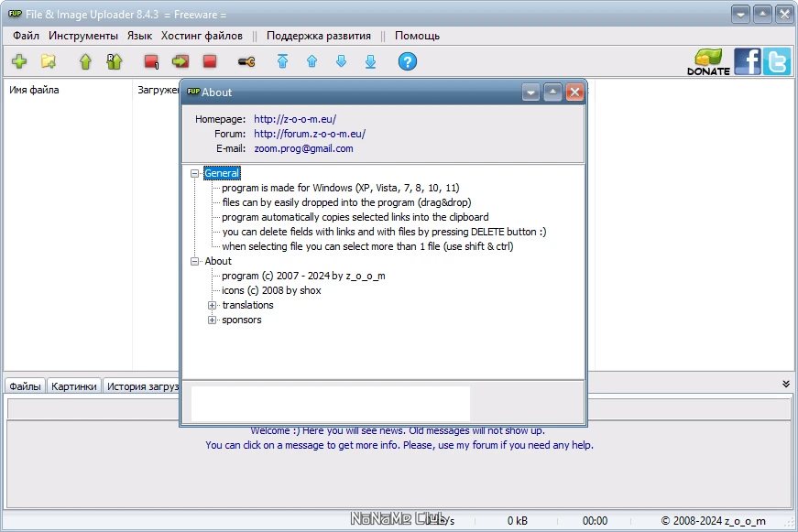Click the green upload arrow icon
Screen dimensions: 798x532
tap(85, 61)
